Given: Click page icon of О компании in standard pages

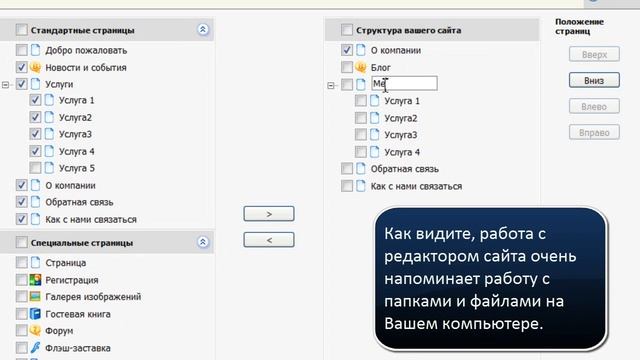Looking at the screenshot, I should [x=35, y=185].
